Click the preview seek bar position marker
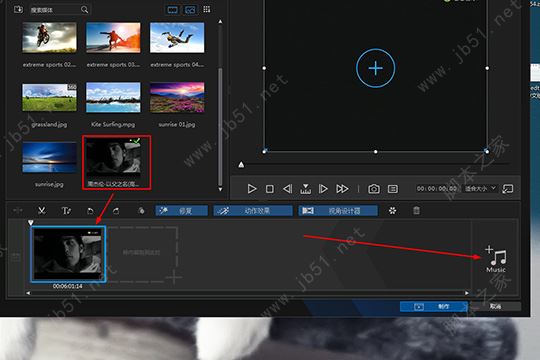The height and width of the screenshot is (360, 540). pos(241,165)
